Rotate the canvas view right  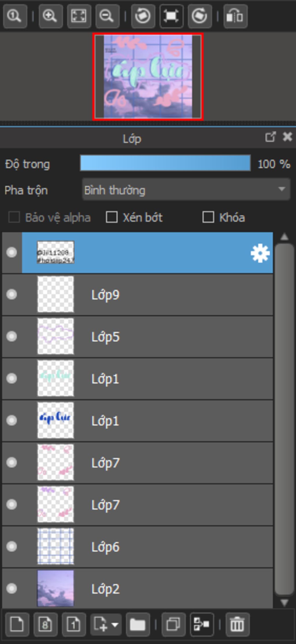click(x=200, y=16)
